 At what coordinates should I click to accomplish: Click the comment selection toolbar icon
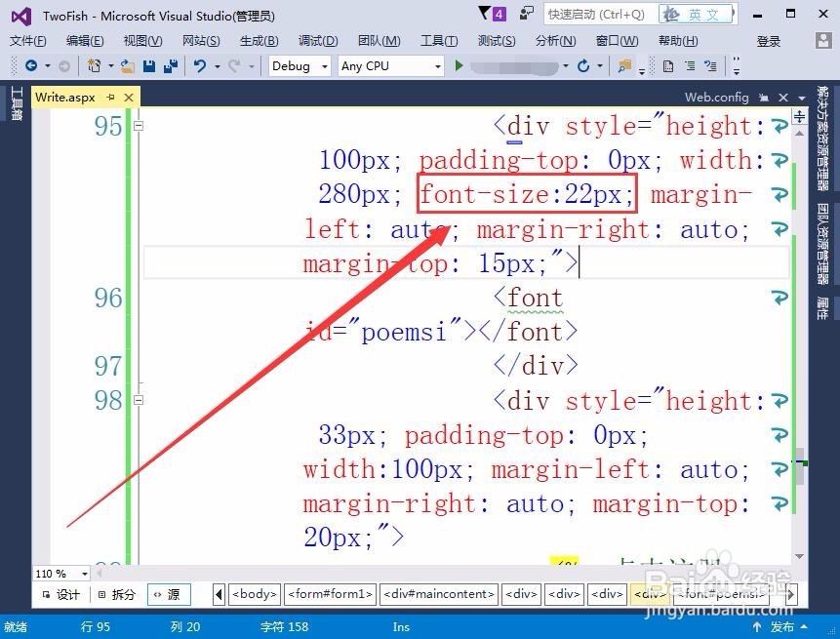click(710, 66)
